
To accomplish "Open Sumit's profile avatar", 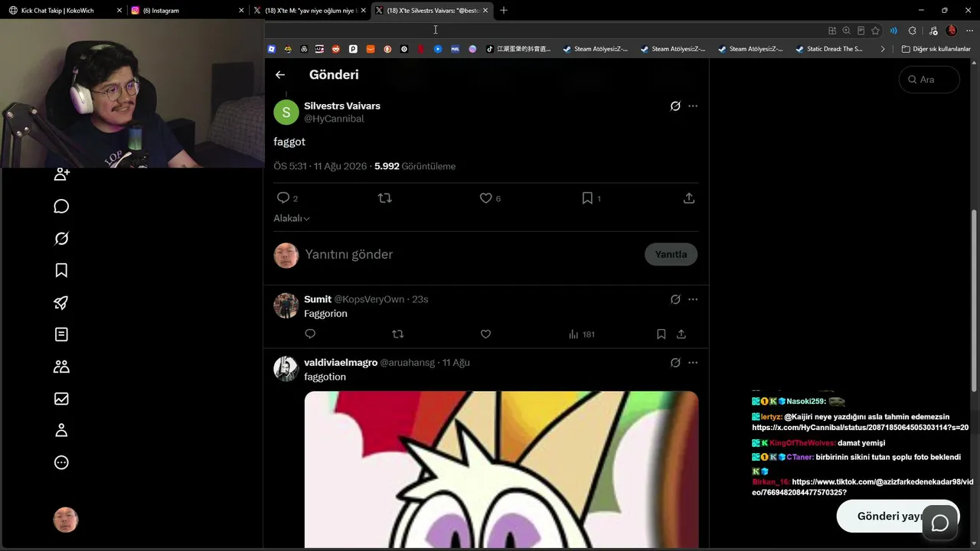I will pyautogui.click(x=286, y=305).
